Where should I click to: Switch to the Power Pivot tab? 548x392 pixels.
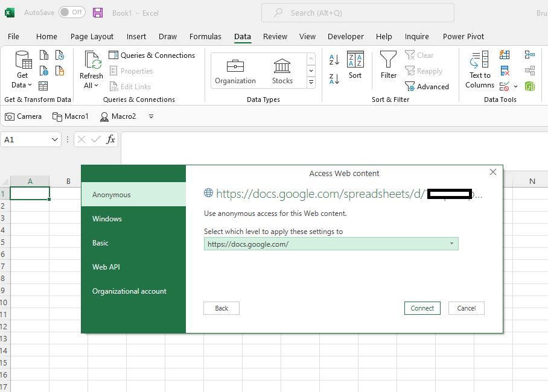click(464, 36)
